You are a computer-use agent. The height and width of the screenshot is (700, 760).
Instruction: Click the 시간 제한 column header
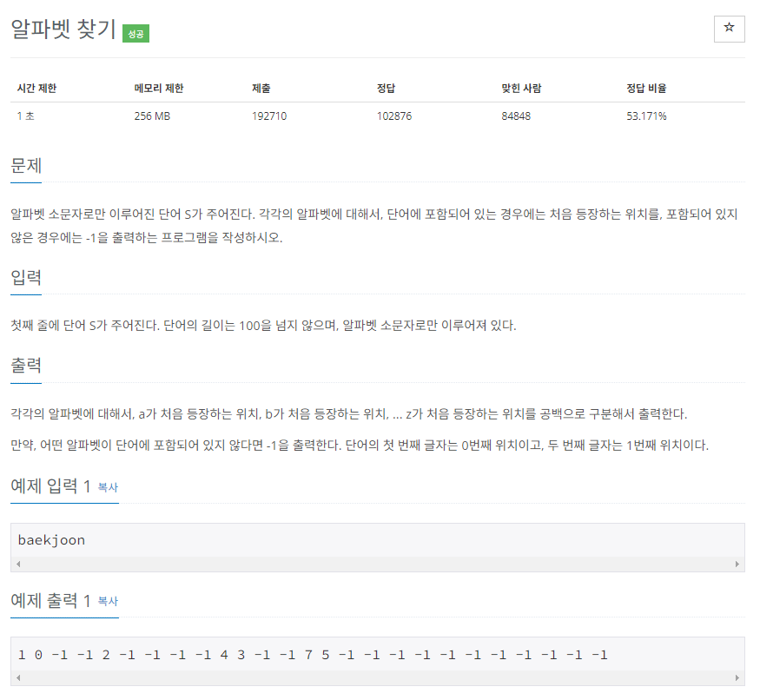(36, 89)
